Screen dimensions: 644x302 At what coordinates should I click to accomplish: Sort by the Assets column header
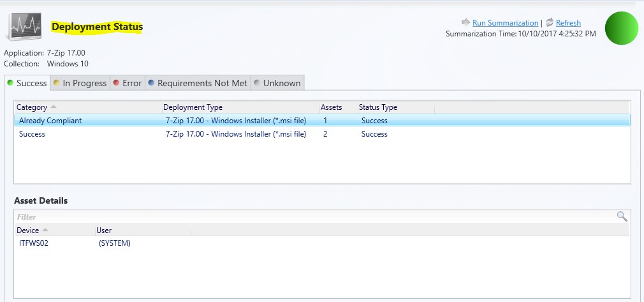pos(338,107)
